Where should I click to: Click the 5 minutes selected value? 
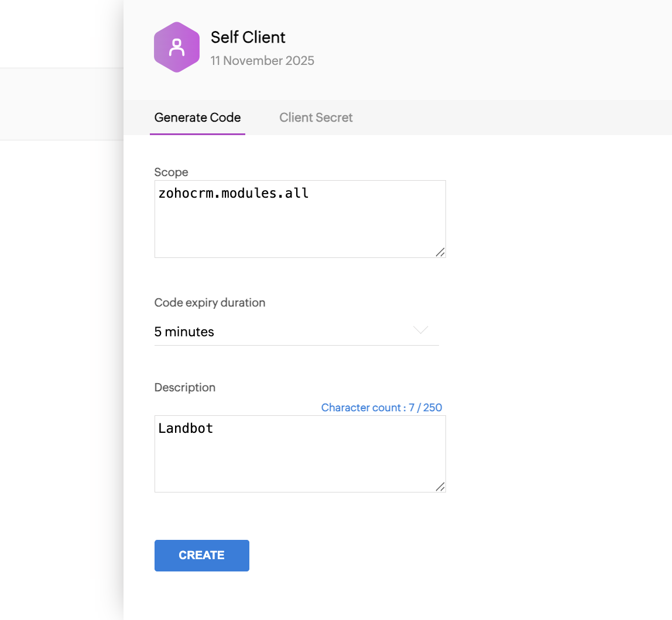[x=184, y=332]
